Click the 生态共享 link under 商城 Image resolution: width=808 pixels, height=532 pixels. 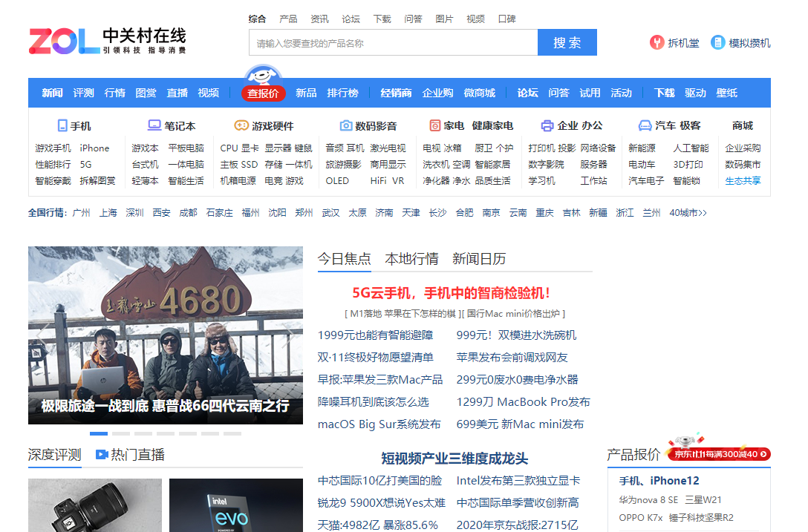click(743, 181)
